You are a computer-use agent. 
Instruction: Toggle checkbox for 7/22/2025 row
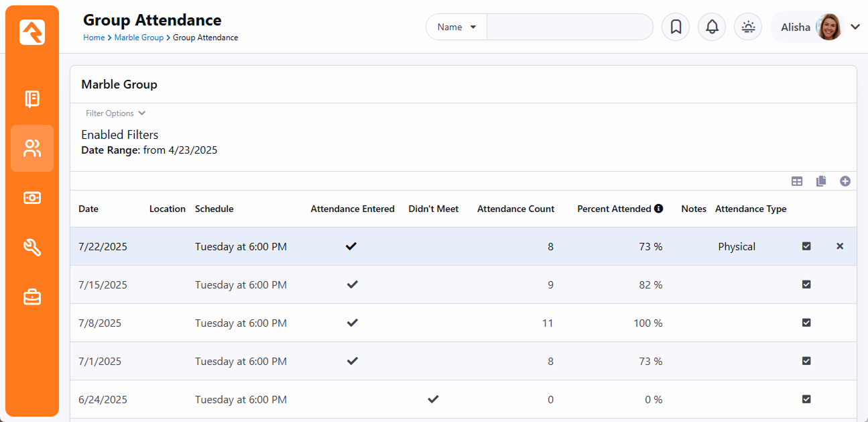pyautogui.click(x=806, y=246)
